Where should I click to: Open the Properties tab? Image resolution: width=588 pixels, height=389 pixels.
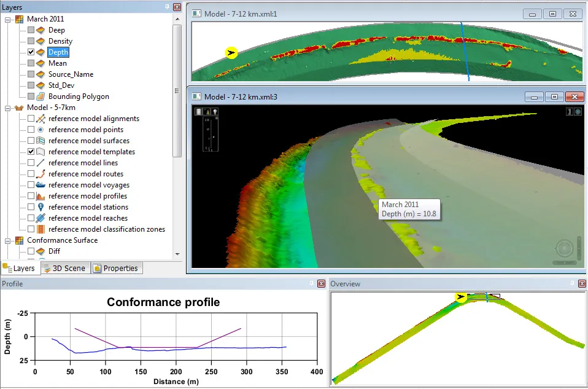(x=116, y=268)
